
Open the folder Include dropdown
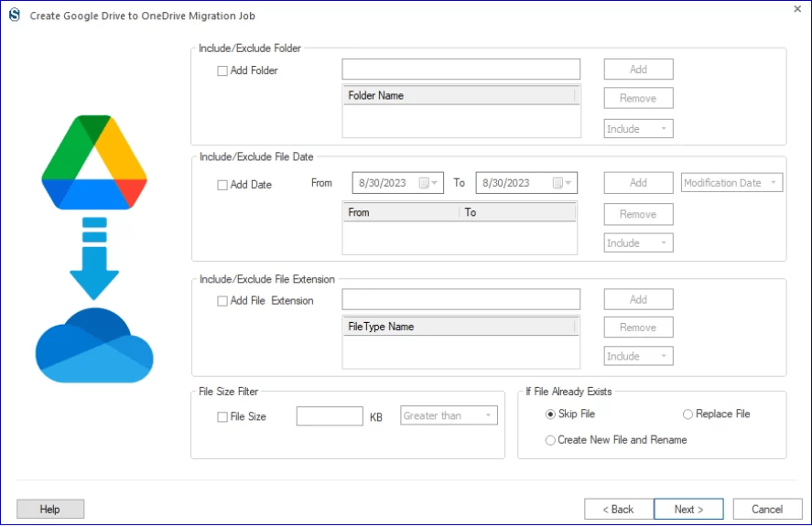pyautogui.click(x=638, y=128)
